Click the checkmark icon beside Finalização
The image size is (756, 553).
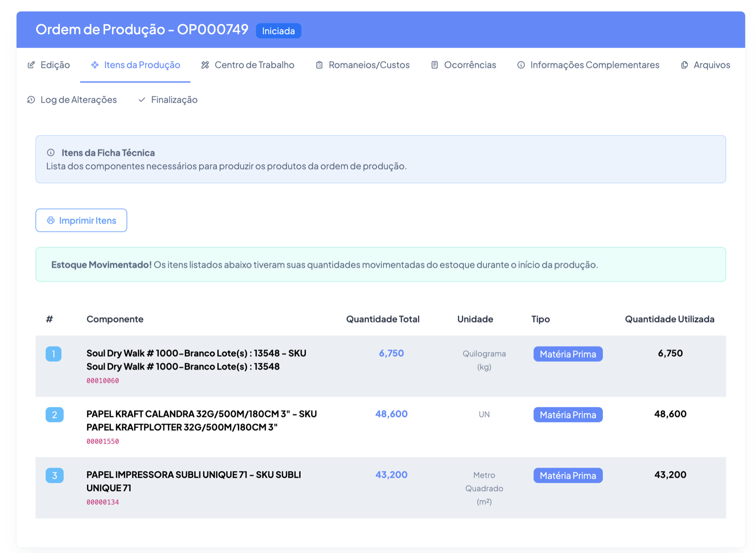coord(142,100)
